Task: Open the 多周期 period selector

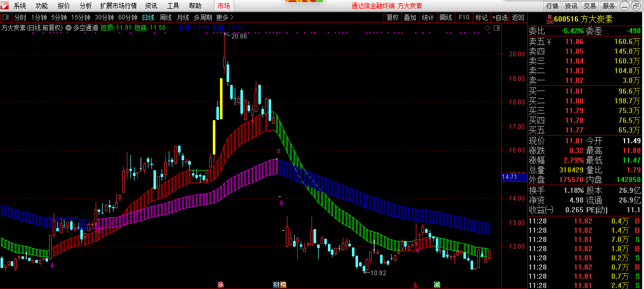Action: click(203, 17)
